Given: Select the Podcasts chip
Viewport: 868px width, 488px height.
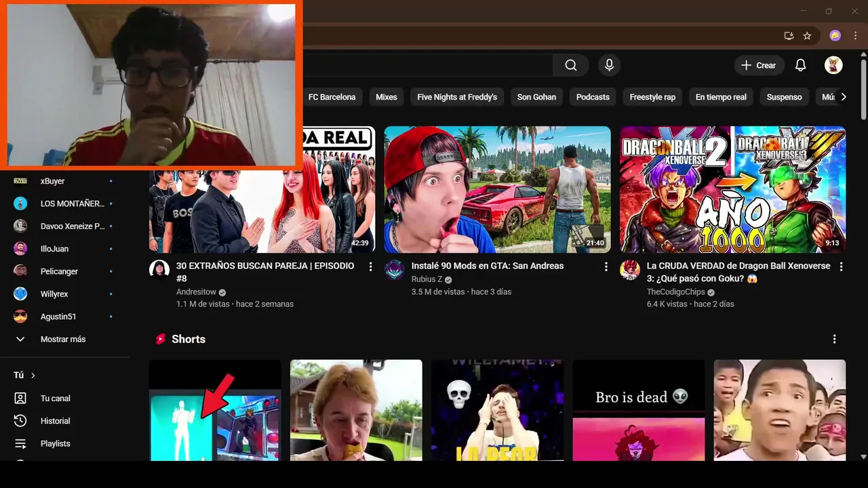Looking at the screenshot, I should pyautogui.click(x=593, y=97).
